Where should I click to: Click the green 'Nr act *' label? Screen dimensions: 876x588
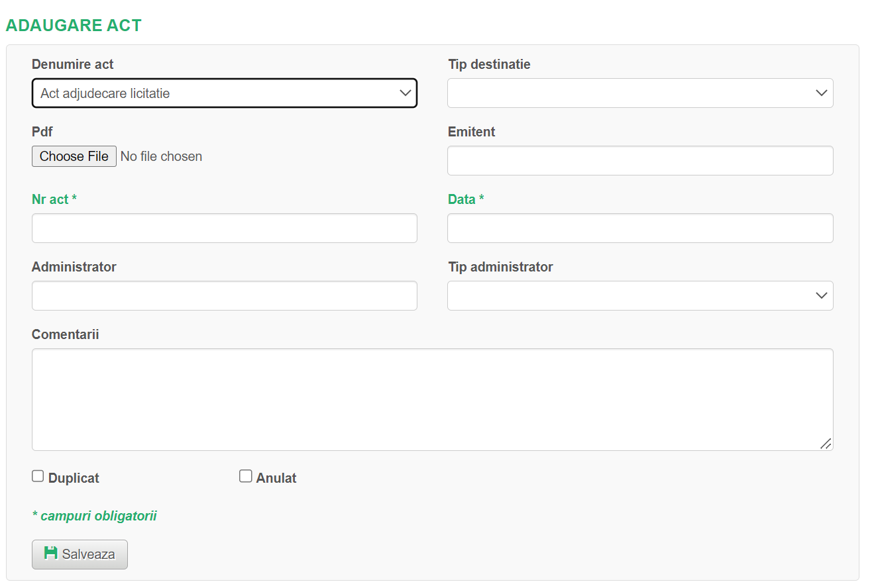click(x=54, y=199)
